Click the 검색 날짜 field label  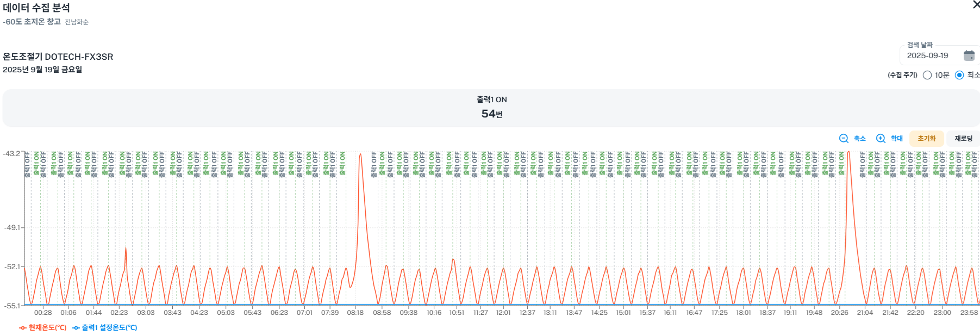tap(920, 45)
